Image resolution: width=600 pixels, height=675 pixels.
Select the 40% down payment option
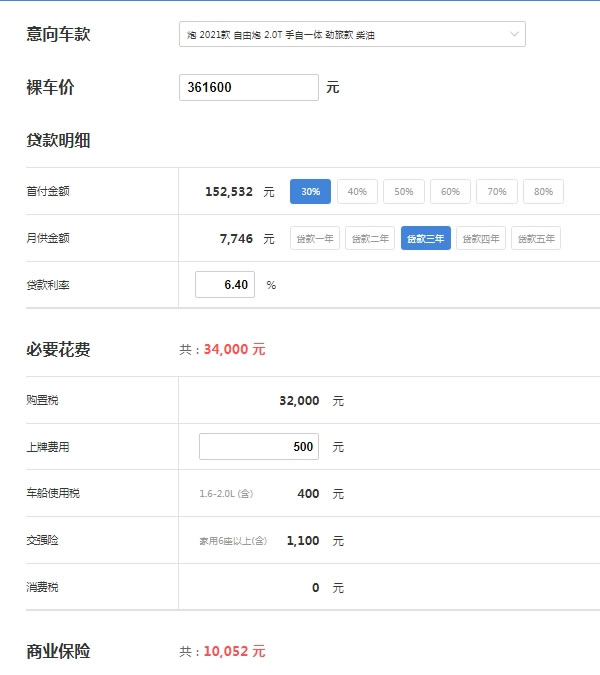[x=357, y=192]
